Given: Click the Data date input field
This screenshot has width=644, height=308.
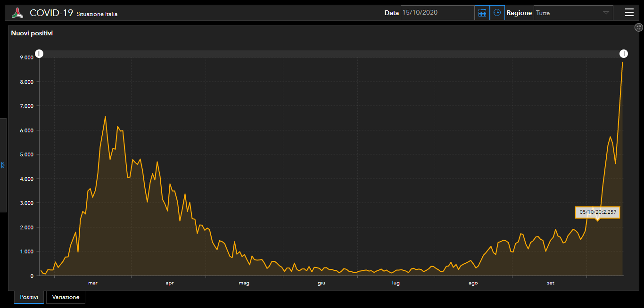Looking at the screenshot, I should 437,13.
